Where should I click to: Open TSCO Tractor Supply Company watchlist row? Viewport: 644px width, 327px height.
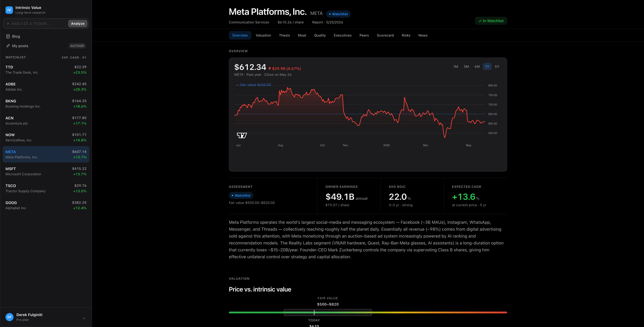pos(46,188)
